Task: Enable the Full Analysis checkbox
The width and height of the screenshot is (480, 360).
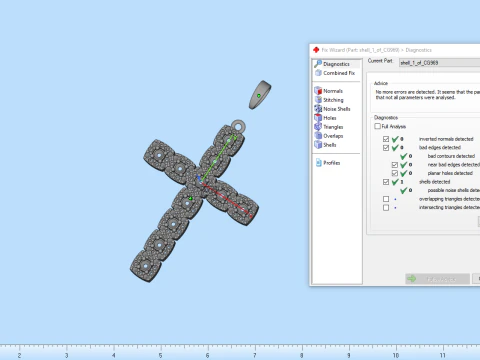Action: coord(377,126)
